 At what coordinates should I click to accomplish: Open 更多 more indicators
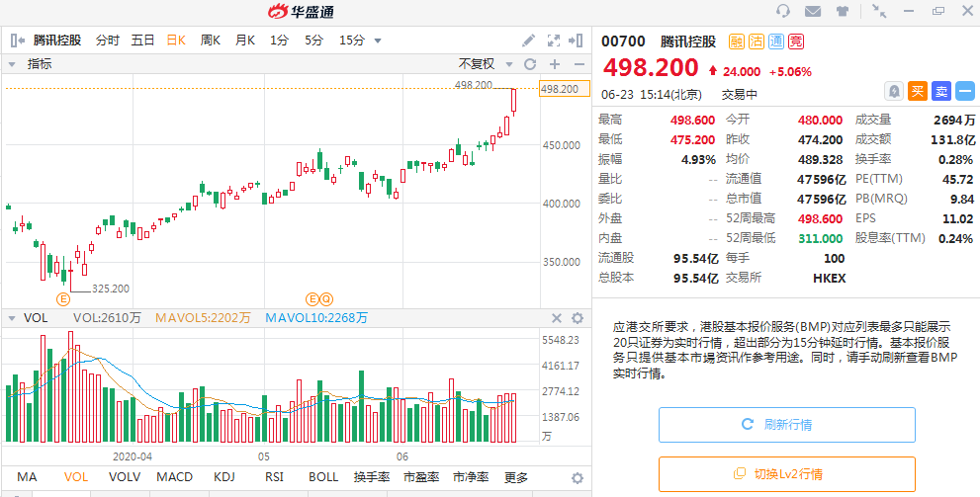pyautogui.click(x=516, y=477)
